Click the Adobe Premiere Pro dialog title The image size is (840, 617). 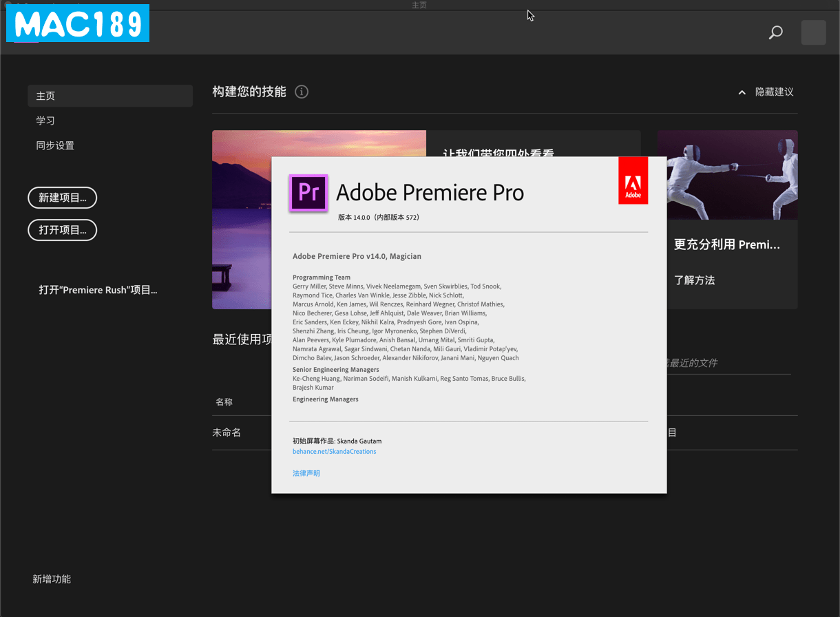[x=430, y=192]
